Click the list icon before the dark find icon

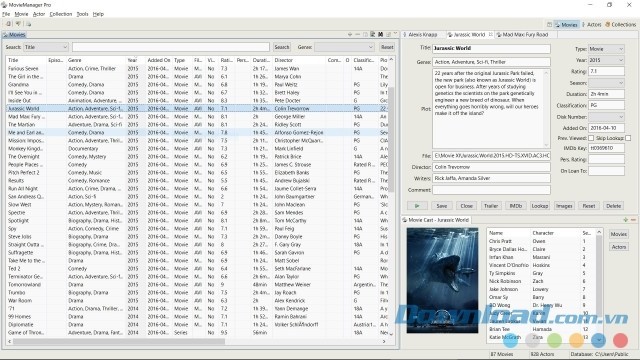point(373,35)
